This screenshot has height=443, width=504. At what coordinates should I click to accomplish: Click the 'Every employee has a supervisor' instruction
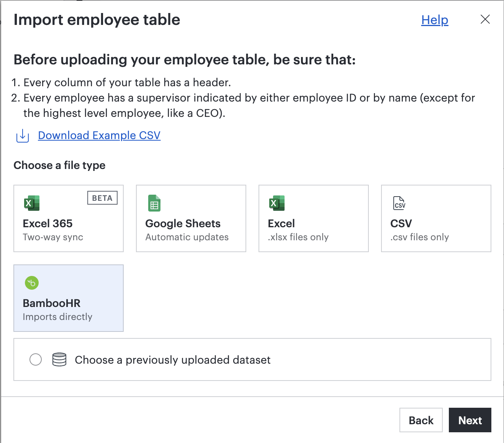coord(249,105)
